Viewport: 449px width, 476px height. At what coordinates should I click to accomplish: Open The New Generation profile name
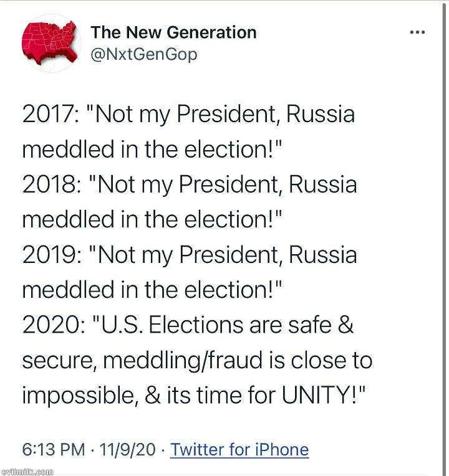[173, 32]
